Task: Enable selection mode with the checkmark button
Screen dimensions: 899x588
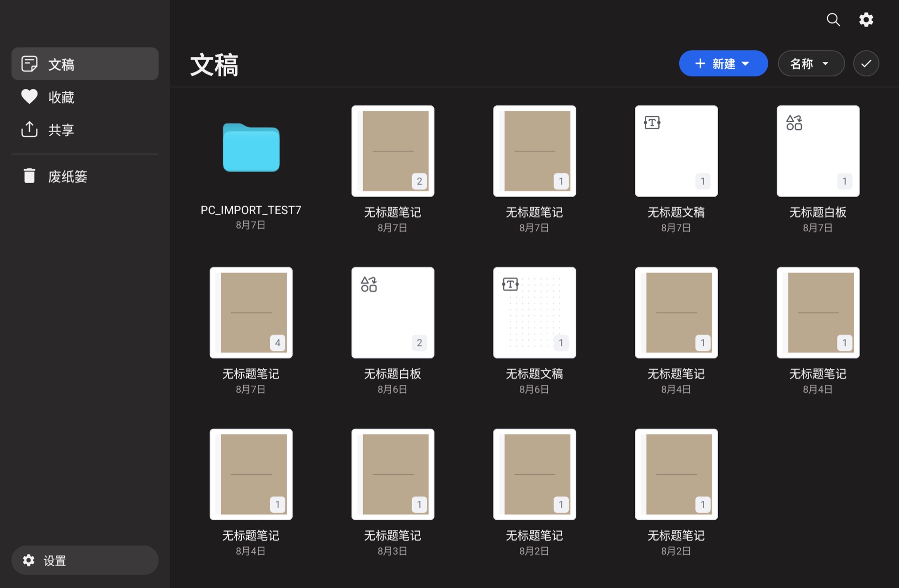Action: tap(866, 63)
